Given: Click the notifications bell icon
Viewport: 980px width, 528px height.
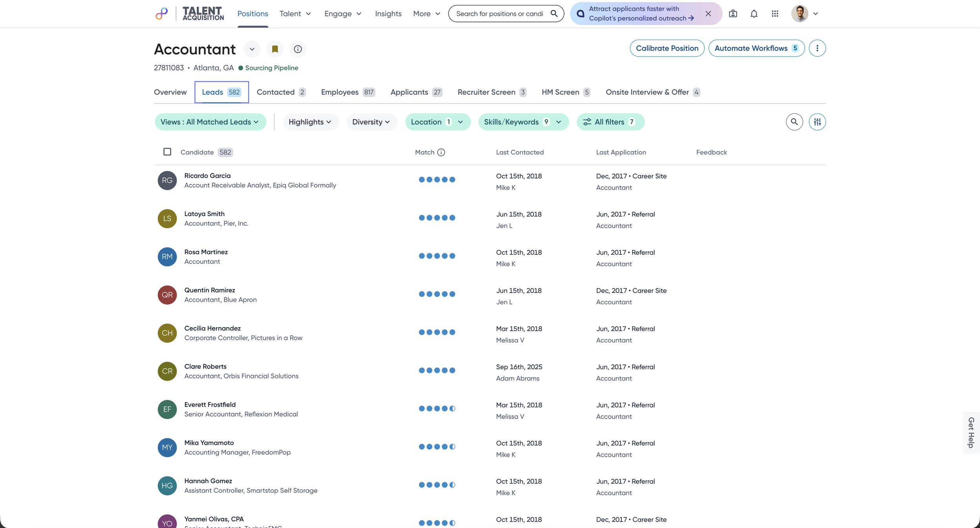Looking at the screenshot, I should (753, 14).
